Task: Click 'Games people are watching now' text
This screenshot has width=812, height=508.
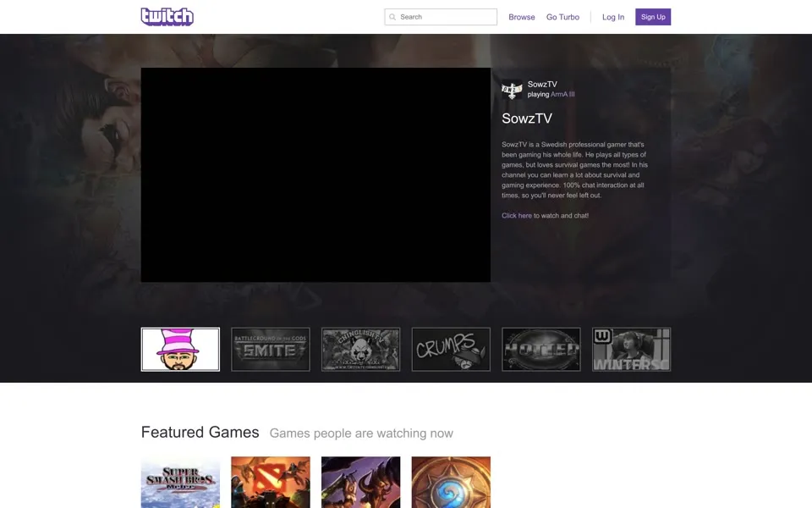Action: (361, 433)
